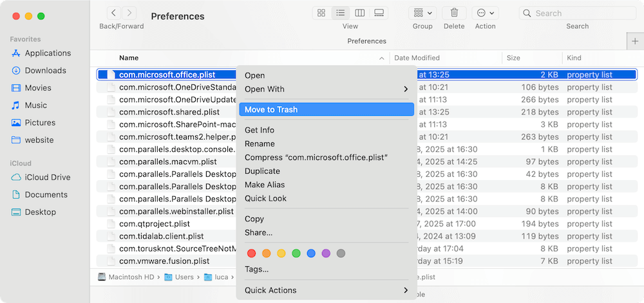
Task: Choose Share… in the context menu
Action: tap(327, 232)
